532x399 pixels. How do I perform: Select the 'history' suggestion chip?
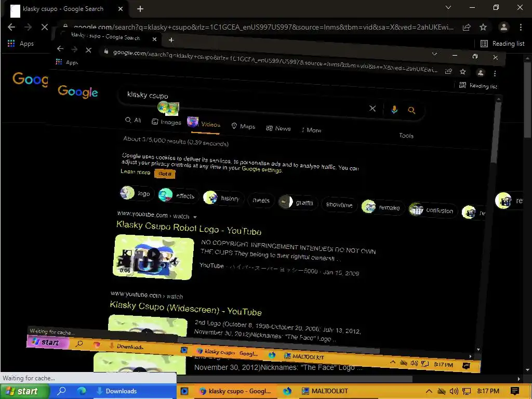tap(223, 198)
